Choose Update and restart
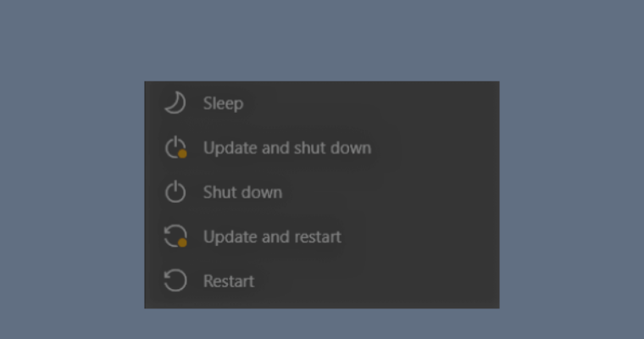The height and width of the screenshot is (339, 644). click(272, 236)
